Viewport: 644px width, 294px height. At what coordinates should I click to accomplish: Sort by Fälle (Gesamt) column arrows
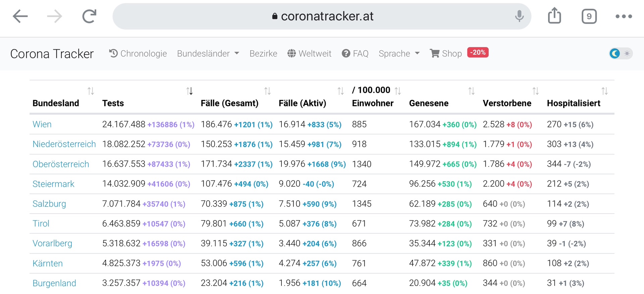(267, 91)
